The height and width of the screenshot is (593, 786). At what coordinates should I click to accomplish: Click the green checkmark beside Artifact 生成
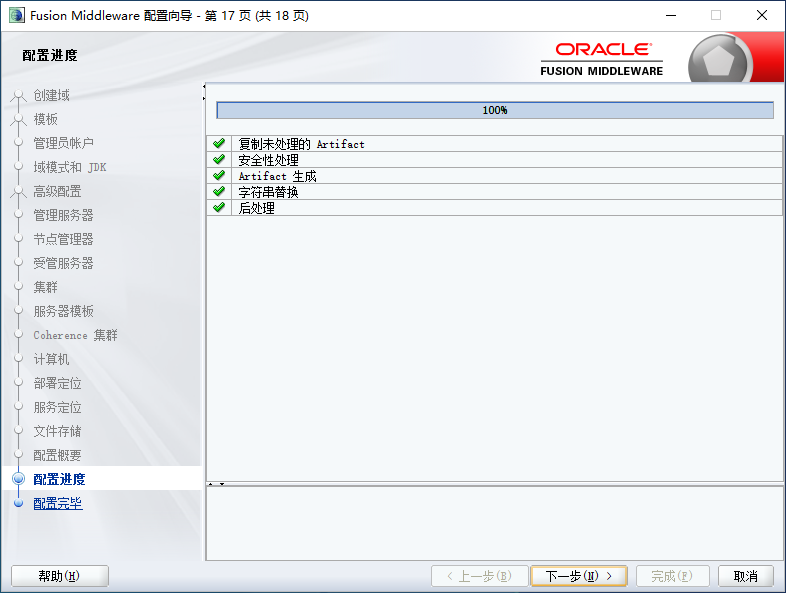[219, 176]
